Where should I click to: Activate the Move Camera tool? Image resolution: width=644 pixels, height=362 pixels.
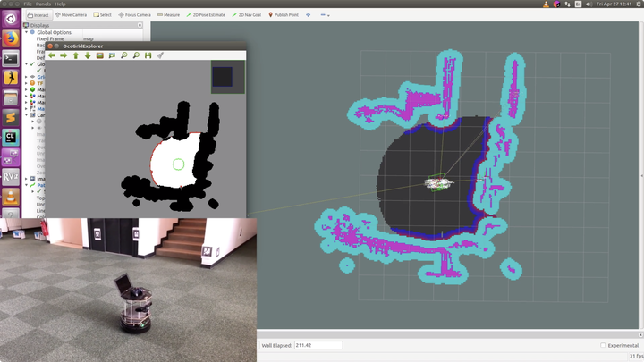72,14
